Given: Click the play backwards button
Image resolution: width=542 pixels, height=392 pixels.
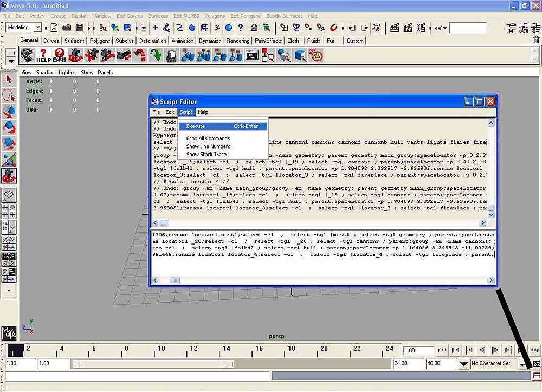Looking at the screenshot, I should (x=482, y=350).
